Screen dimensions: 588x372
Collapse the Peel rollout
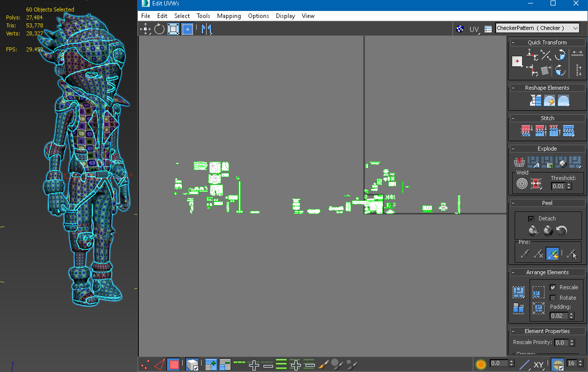[513, 203]
